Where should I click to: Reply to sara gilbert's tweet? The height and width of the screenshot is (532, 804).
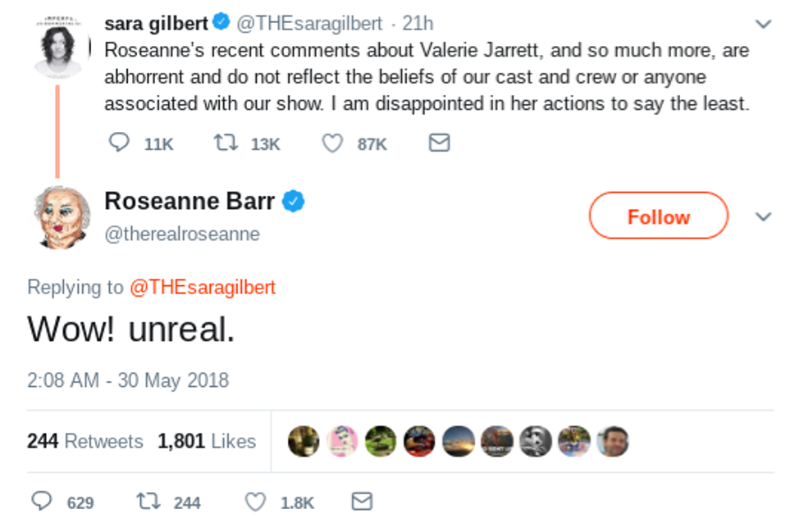tap(120, 143)
